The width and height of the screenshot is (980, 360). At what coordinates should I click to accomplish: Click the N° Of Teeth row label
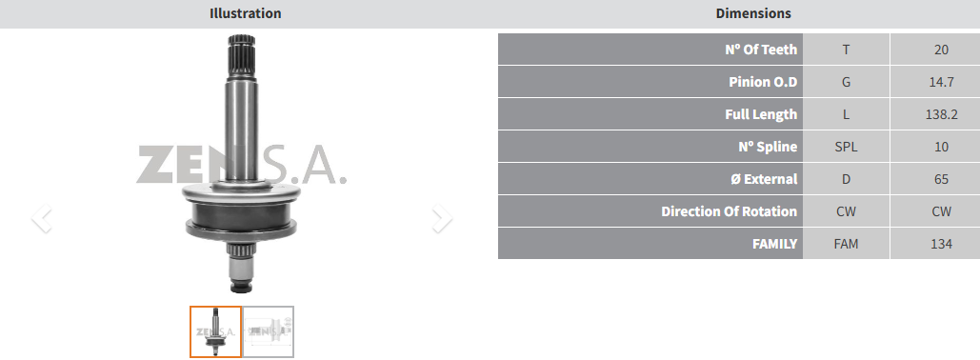tap(761, 50)
